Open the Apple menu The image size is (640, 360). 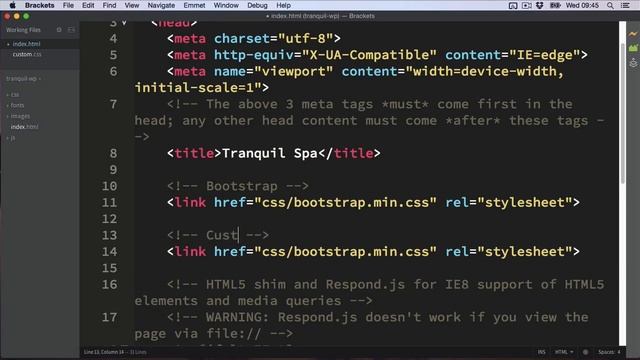coord(12,5)
